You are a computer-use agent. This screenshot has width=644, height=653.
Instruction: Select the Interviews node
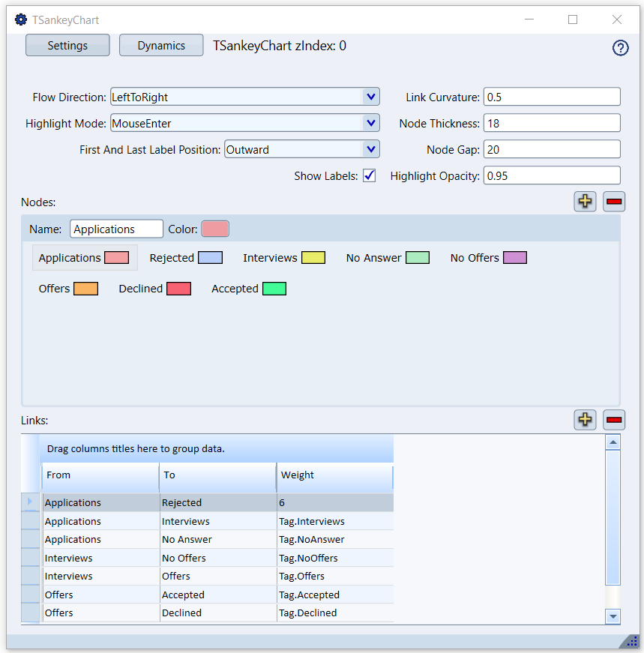pyautogui.click(x=283, y=258)
